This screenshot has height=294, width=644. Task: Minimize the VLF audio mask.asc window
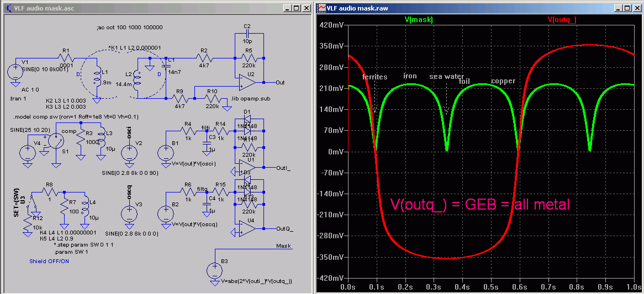[286, 8]
